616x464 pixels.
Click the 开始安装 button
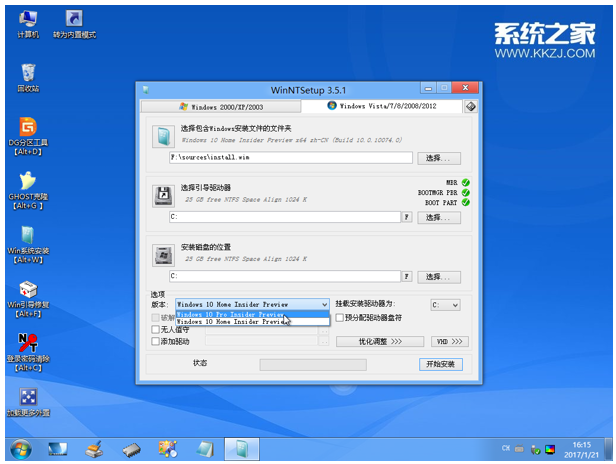click(x=441, y=364)
